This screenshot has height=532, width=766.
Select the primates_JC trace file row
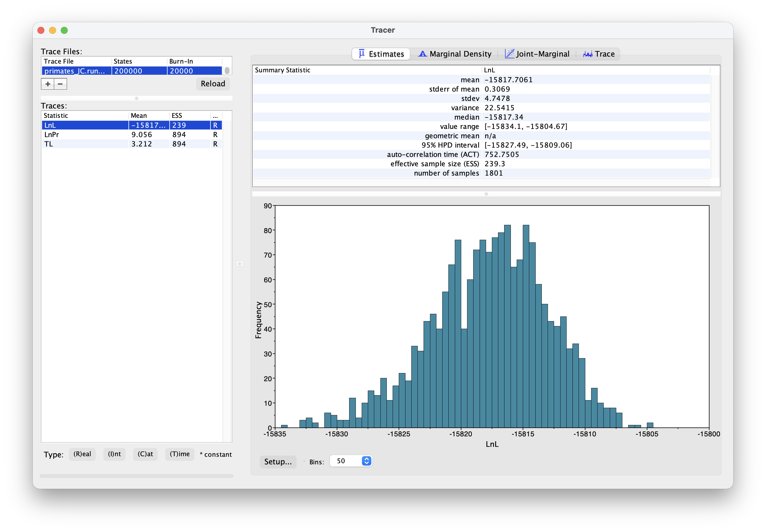coord(76,71)
